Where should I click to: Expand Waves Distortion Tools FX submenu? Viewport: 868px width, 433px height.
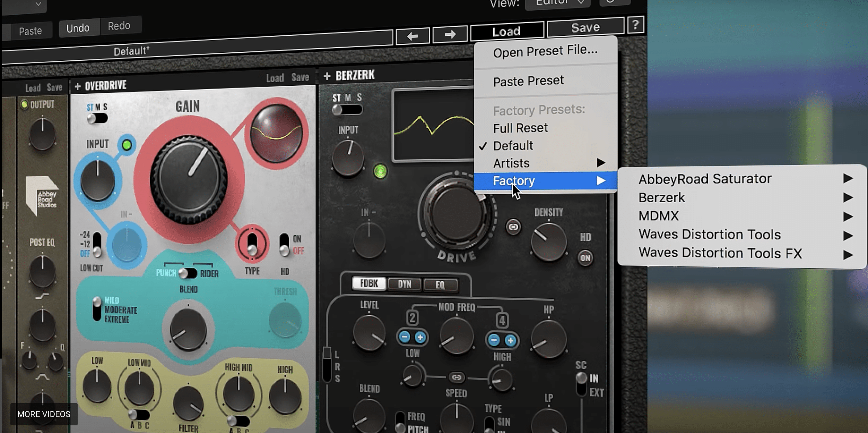point(743,254)
